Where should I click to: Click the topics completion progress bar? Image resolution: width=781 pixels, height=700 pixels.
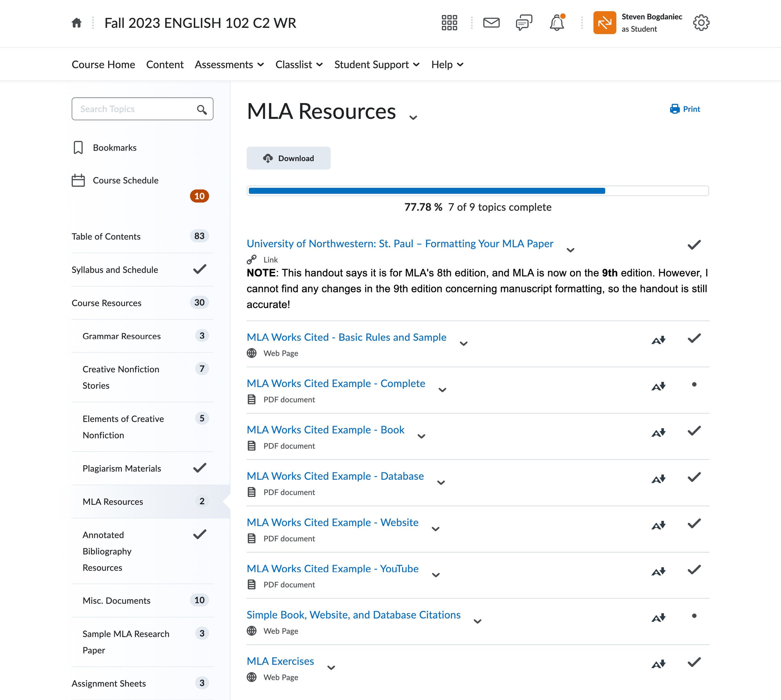477,191
